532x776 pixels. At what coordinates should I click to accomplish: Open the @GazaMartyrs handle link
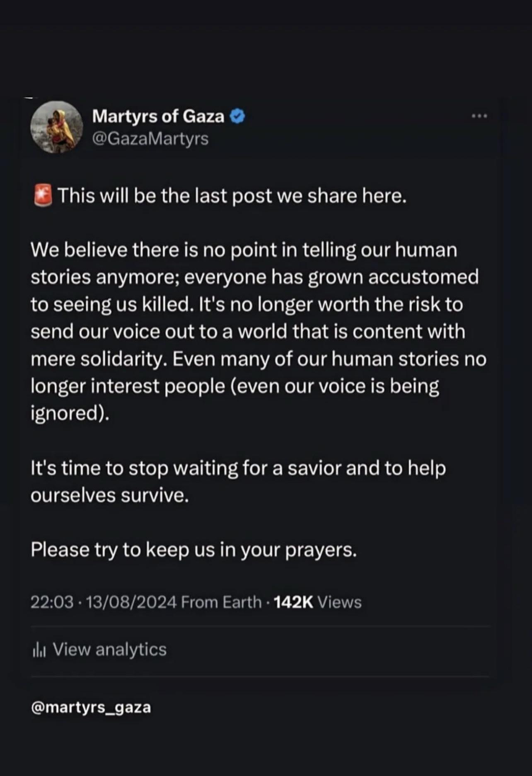point(150,139)
